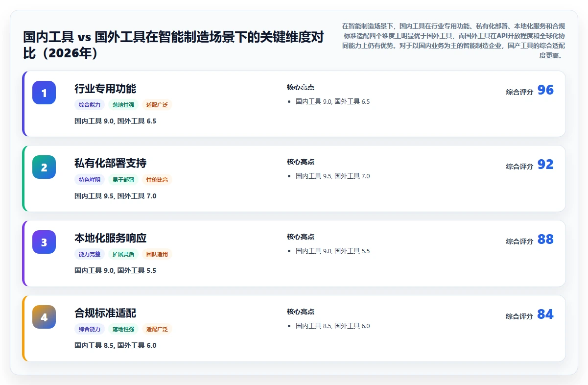
Task: Click the 性价比高 tag
Action: coord(157,180)
